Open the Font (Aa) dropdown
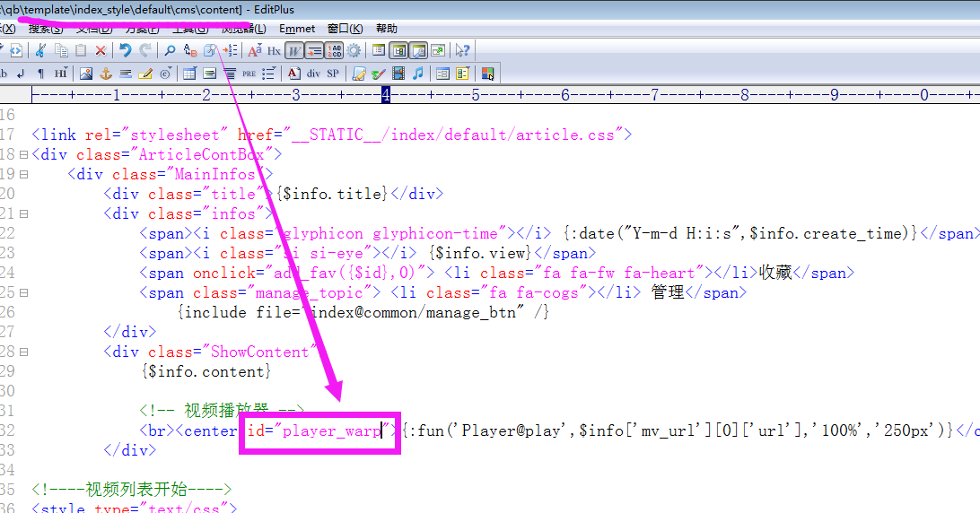 254,50
